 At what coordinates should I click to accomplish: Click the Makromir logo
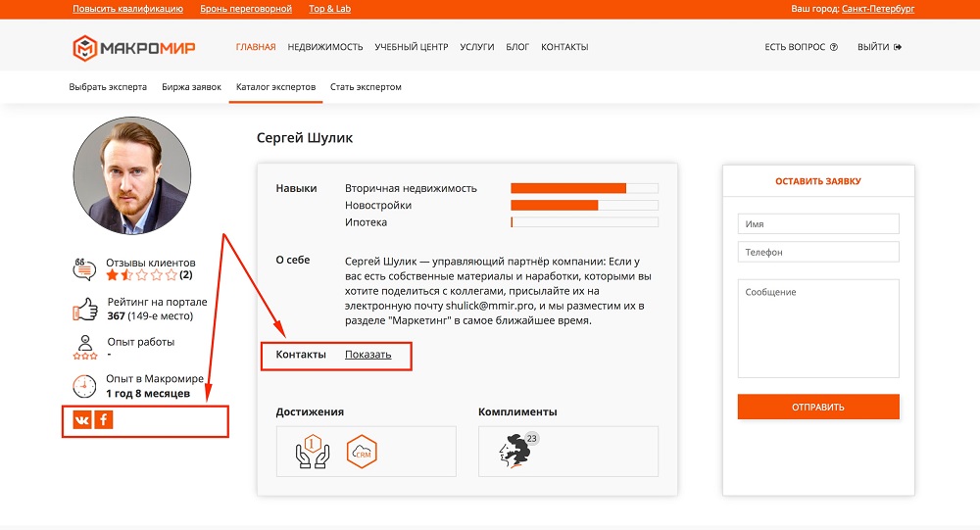pos(133,48)
